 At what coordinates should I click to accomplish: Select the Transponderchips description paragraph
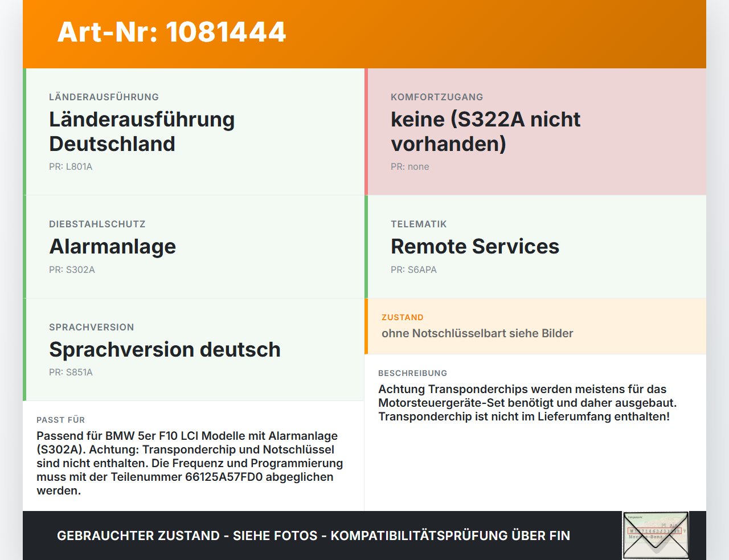(x=527, y=403)
